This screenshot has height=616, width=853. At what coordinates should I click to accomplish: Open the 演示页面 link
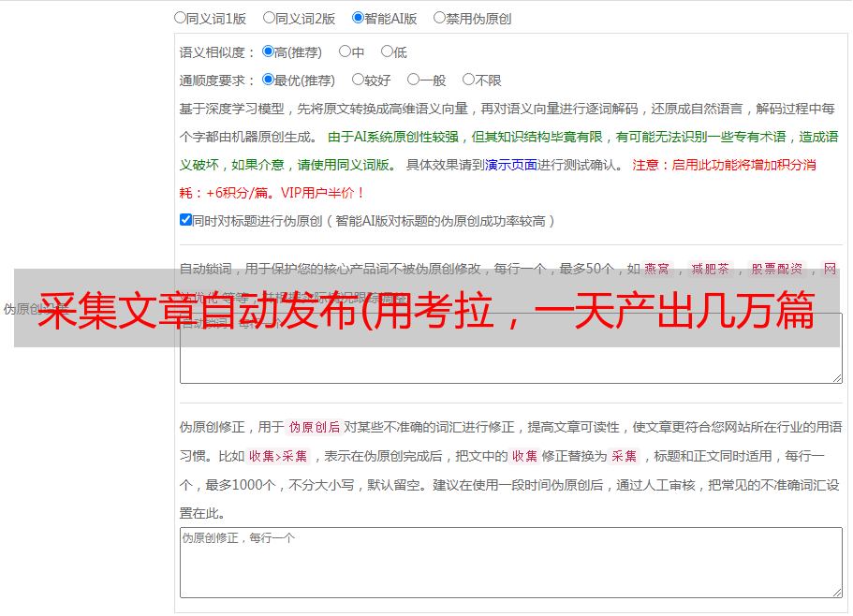pyautogui.click(x=511, y=165)
